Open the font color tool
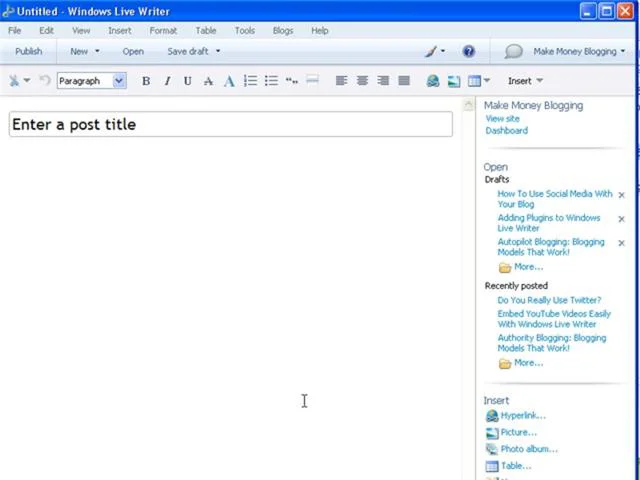This screenshot has height=480, width=640. coord(229,81)
